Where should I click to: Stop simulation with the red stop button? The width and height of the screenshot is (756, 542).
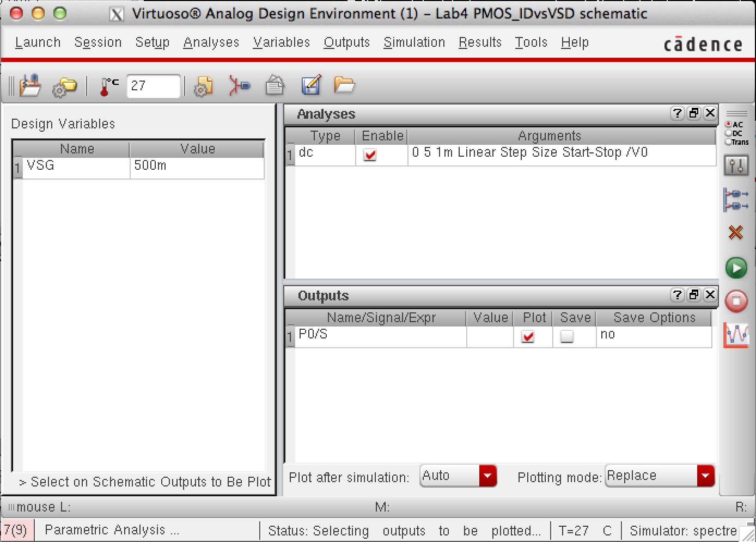point(736,301)
